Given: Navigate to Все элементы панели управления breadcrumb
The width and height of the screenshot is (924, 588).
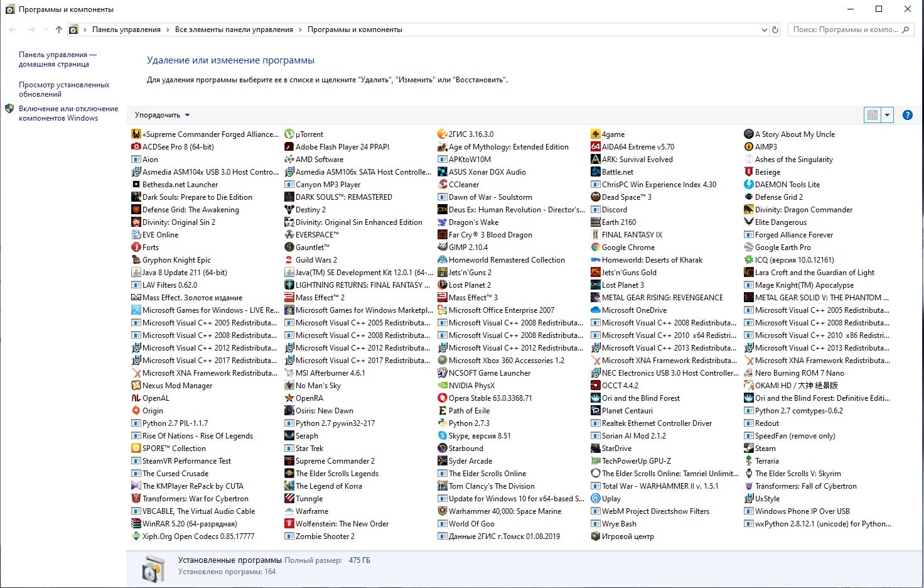Looking at the screenshot, I should 234,30.
